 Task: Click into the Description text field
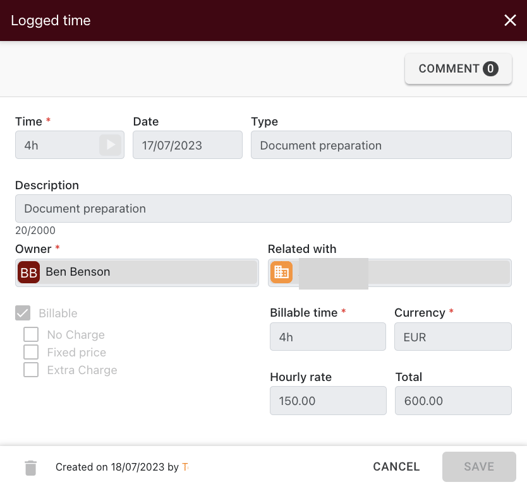click(x=263, y=208)
